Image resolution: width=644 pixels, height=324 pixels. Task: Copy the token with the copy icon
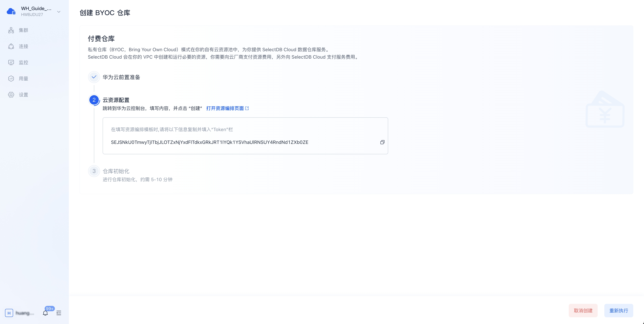pyautogui.click(x=382, y=142)
